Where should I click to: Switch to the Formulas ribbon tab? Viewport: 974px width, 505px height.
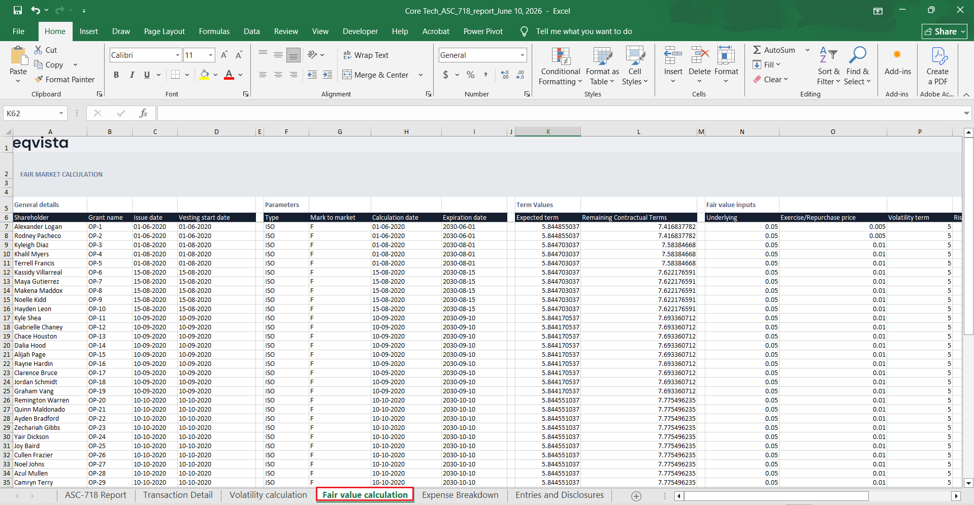point(214,31)
